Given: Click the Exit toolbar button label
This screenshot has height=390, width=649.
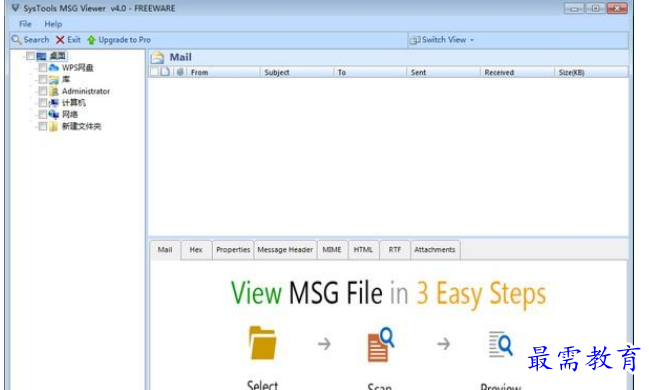Looking at the screenshot, I should (74, 40).
